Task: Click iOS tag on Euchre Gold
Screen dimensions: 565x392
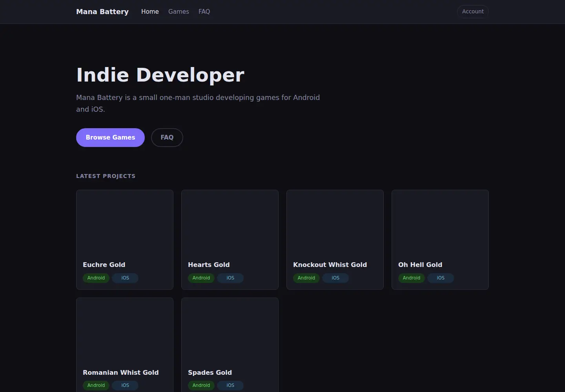Action: point(125,278)
